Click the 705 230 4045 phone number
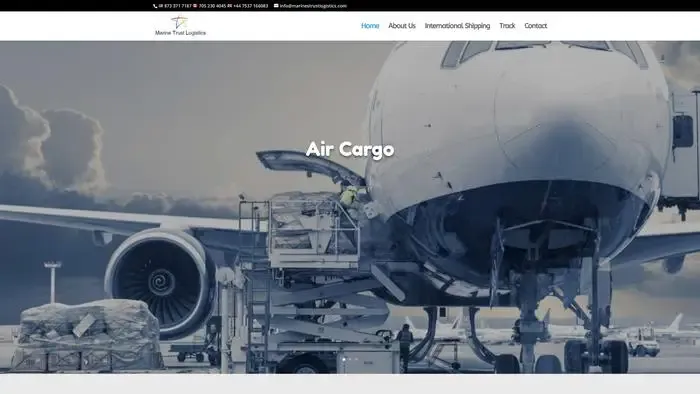Screen dimensions: 700x394 (212, 6)
